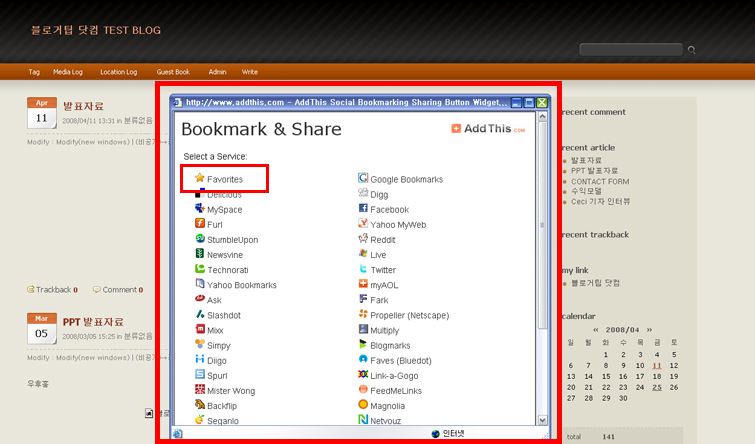The width and height of the screenshot is (755, 444).
Task: Select FeedMeLinks service link
Action: pos(396,391)
